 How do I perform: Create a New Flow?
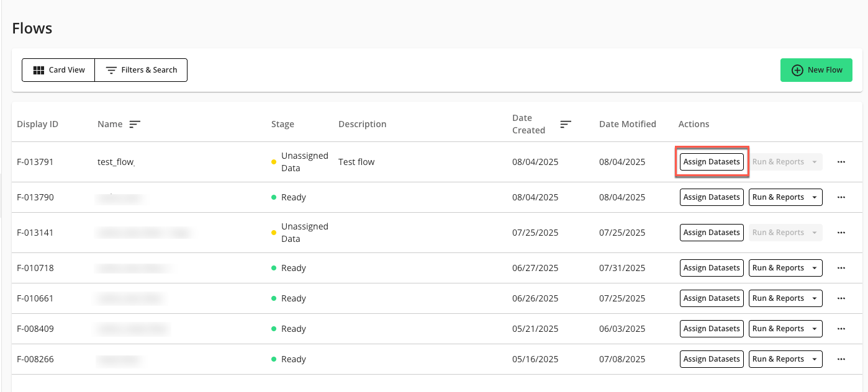[816, 69]
